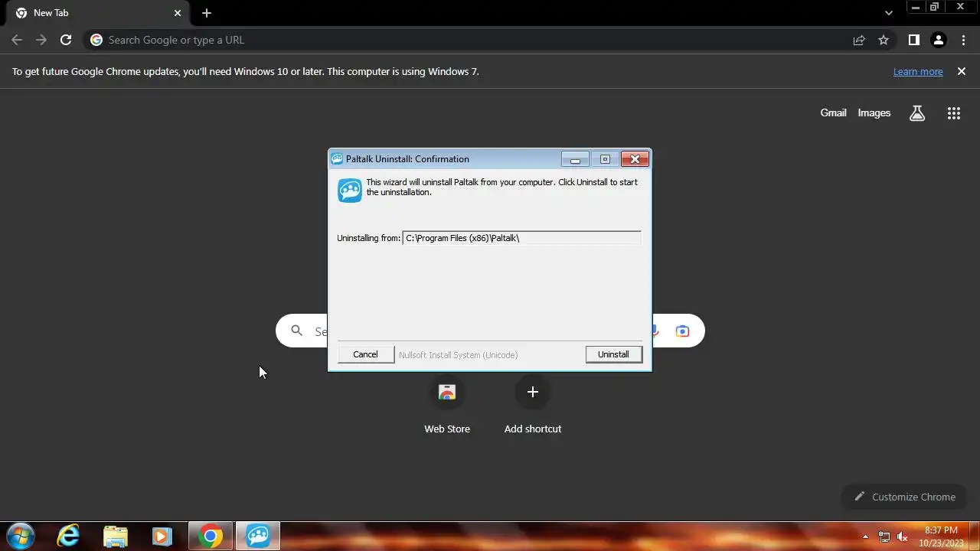This screenshot has width=980, height=551.
Task: Cancel the Paltalk uninstall wizard
Action: click(365, 354)
